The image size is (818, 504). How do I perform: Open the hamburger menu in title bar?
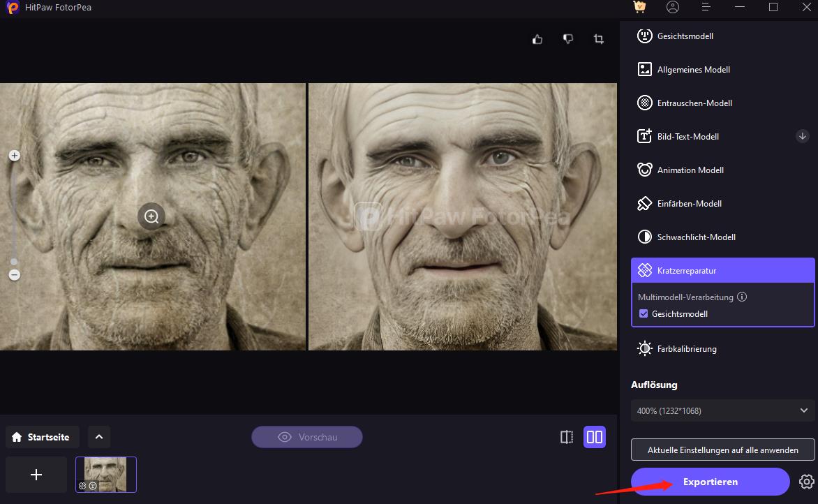pos(706,7)
